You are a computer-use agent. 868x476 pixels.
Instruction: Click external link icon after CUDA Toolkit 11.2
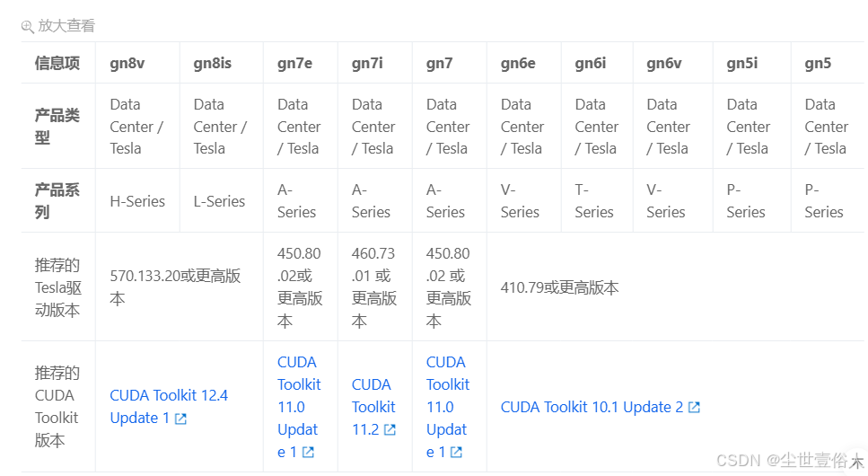[390, 429]
